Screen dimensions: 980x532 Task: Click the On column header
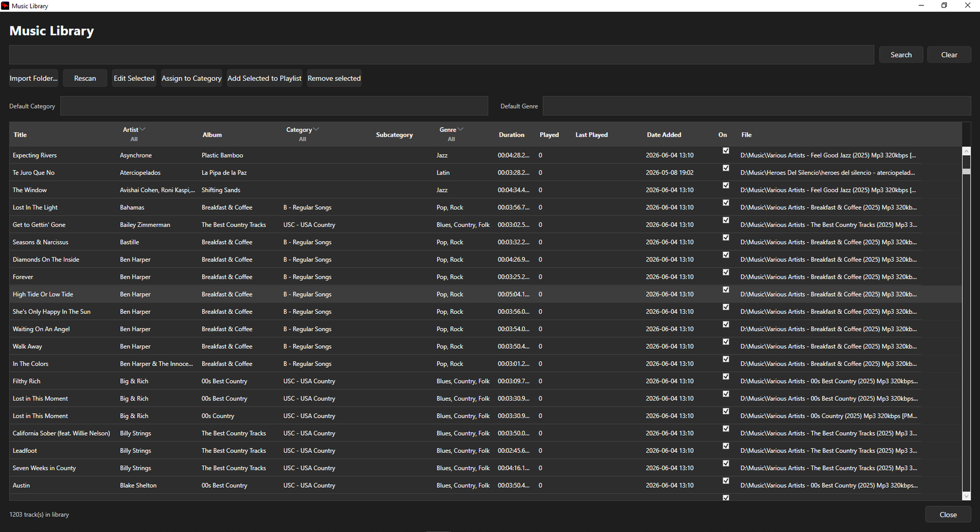tap(723, 135)
